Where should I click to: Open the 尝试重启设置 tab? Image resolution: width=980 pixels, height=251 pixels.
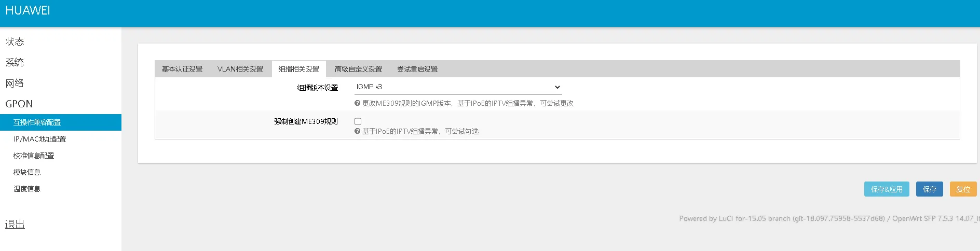pos(417,69)
